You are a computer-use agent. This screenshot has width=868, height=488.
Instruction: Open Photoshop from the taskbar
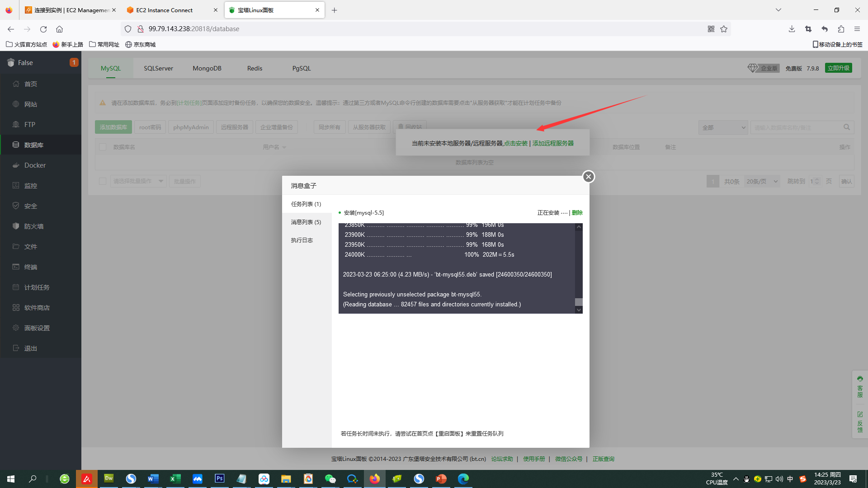(219, 479)
